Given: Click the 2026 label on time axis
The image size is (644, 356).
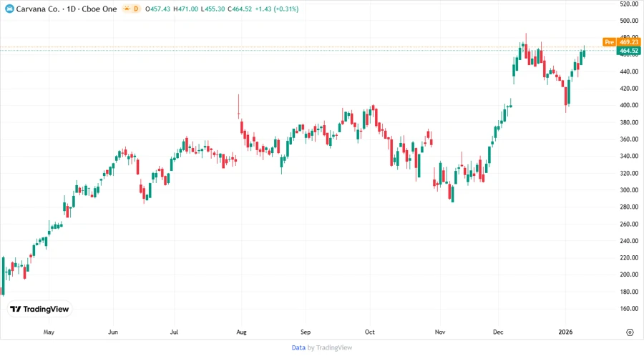Looking at the screenshot, I should pyautogui.click(x=565, y=332).
